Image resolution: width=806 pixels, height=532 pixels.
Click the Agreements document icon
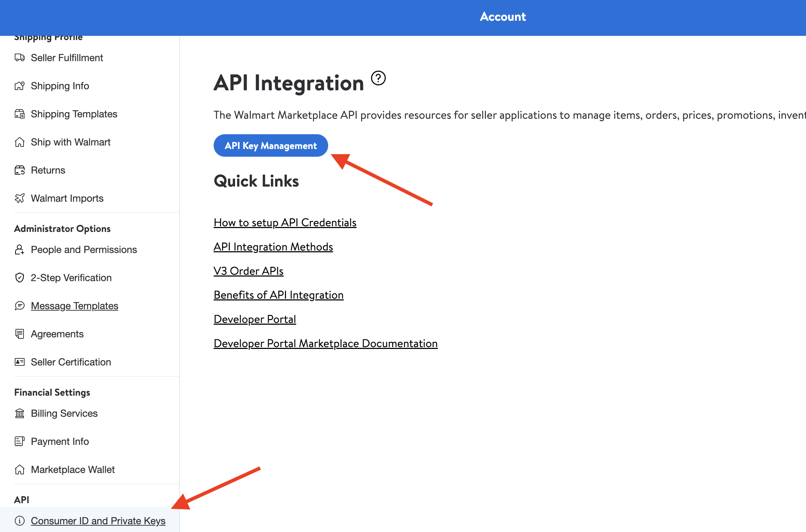click(20, 334)
